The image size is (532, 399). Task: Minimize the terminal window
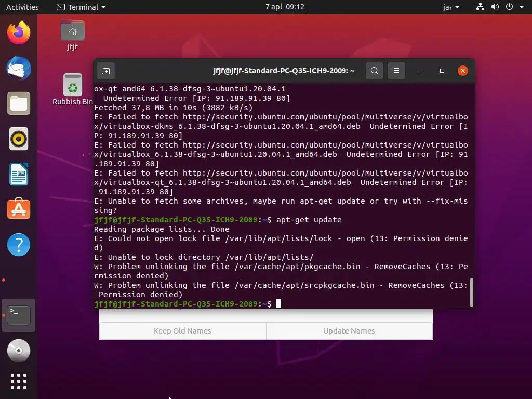(x=421, y=71)
